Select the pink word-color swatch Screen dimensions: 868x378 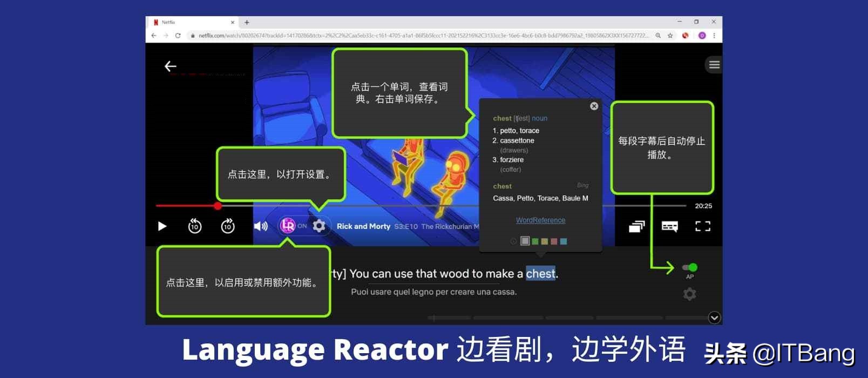tap(554, 241)
